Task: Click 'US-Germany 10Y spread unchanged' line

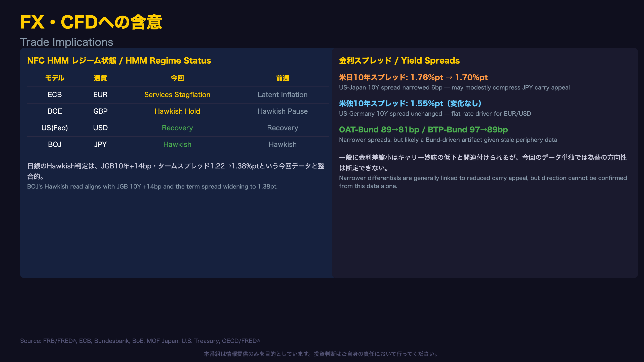Action: tap(435, 114)
